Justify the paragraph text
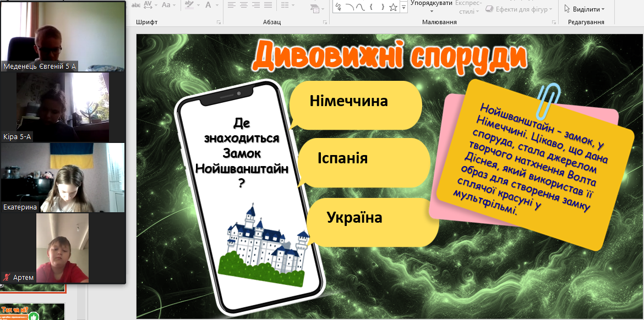This screenshot has height=320, width=644. pos(268,5)
